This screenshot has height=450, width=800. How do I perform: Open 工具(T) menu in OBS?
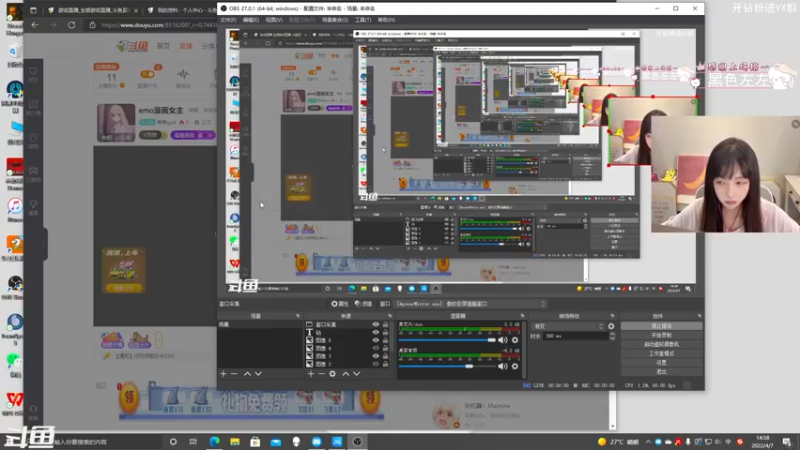(363, 20)
